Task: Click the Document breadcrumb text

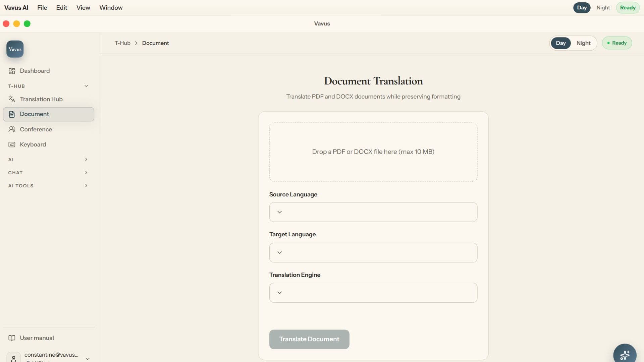Action: point(155,43)
